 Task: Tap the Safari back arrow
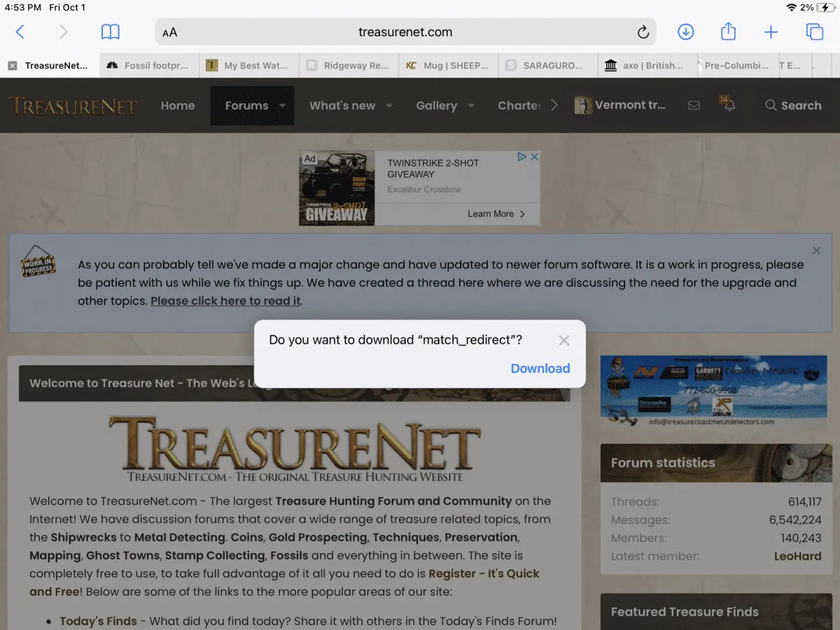[x=20, y=31]
